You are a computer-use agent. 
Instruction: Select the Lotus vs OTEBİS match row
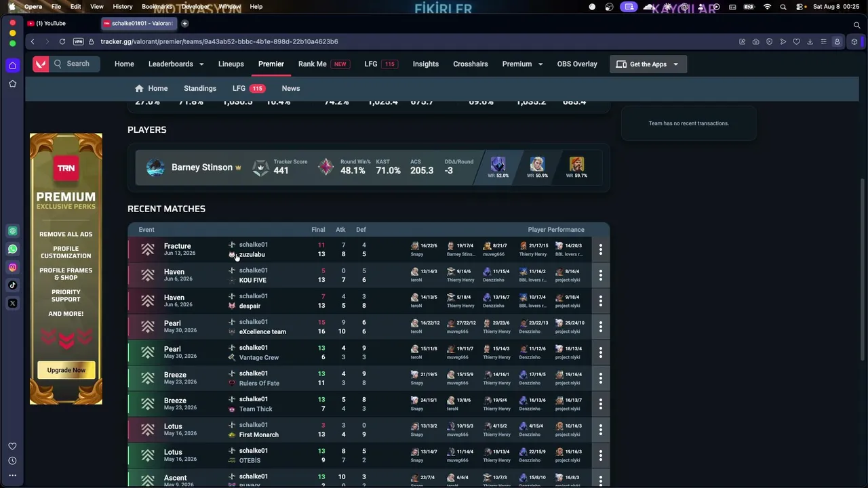pyautogui.click(x=368, y=455)
